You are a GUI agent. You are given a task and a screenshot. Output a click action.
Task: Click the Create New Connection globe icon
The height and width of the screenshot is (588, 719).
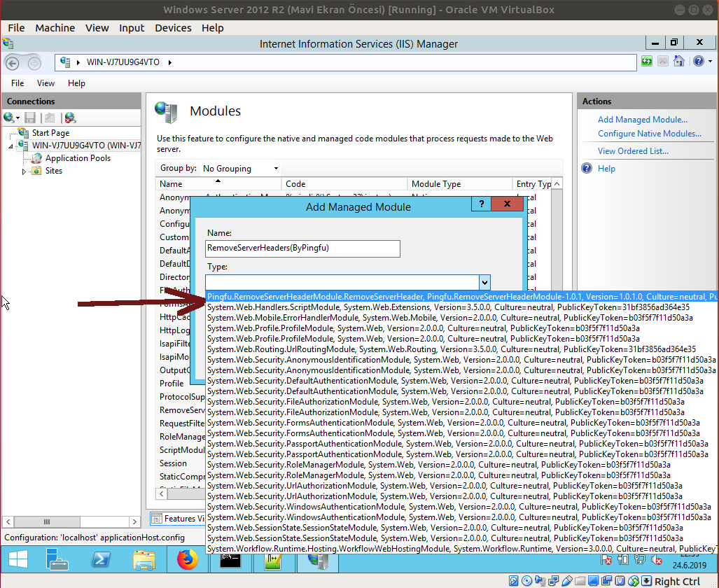[8, 118]
